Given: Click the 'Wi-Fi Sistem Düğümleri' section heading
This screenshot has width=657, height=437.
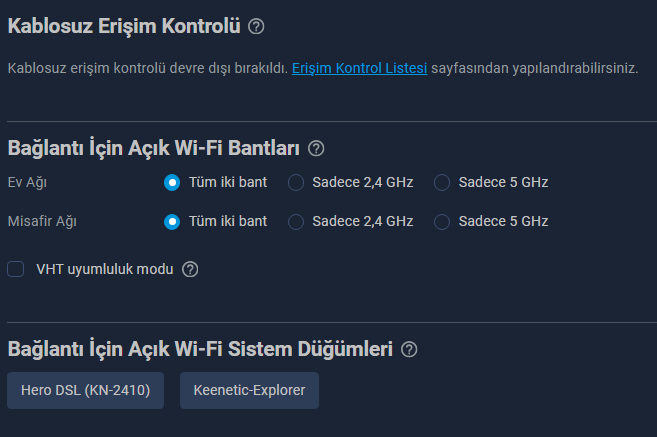Looking at the screenshot, I should pos(199,350).
